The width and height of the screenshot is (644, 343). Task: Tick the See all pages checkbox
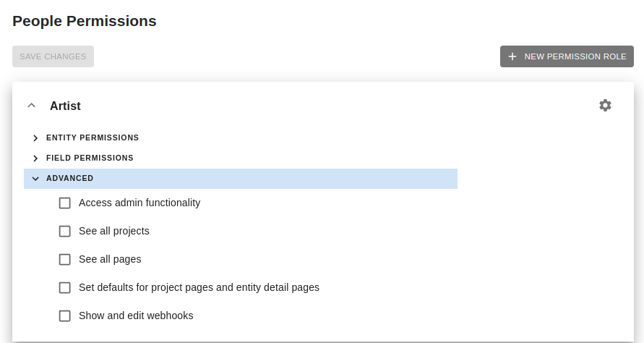pyautogui.click(x=65, y=260)
